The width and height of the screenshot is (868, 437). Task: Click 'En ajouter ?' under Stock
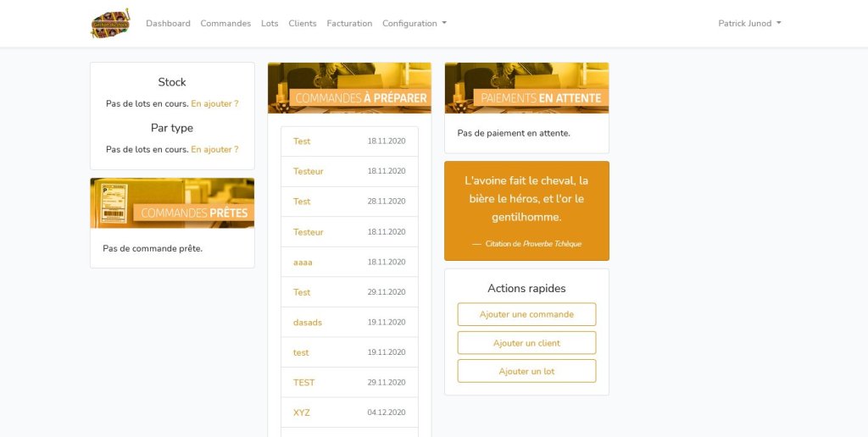(x=214, y=104)
